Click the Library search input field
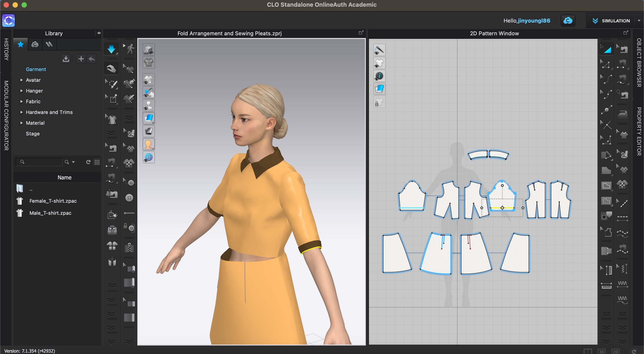644x354 pixels. point(39,162)
